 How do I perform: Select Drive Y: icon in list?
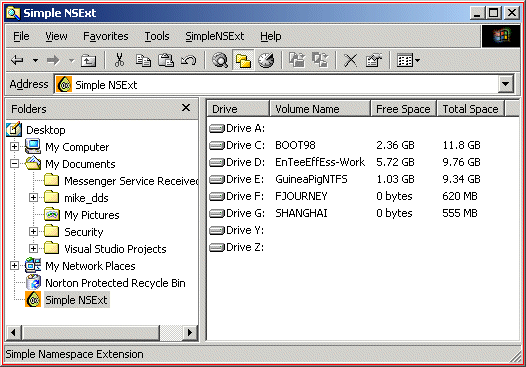pos(217,230)
